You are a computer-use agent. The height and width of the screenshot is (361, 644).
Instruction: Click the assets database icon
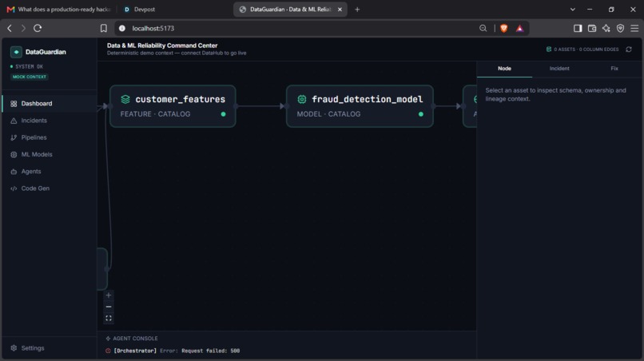pyautogui.click(x=549, y=50)
